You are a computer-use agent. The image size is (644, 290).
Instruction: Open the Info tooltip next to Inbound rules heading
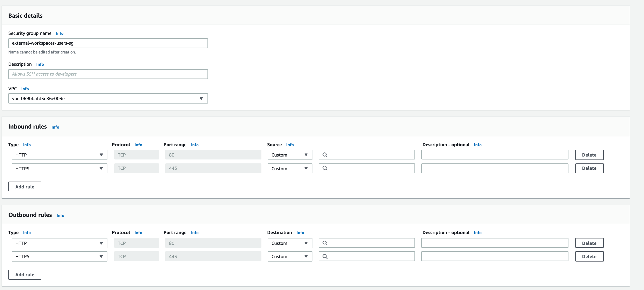55,127
